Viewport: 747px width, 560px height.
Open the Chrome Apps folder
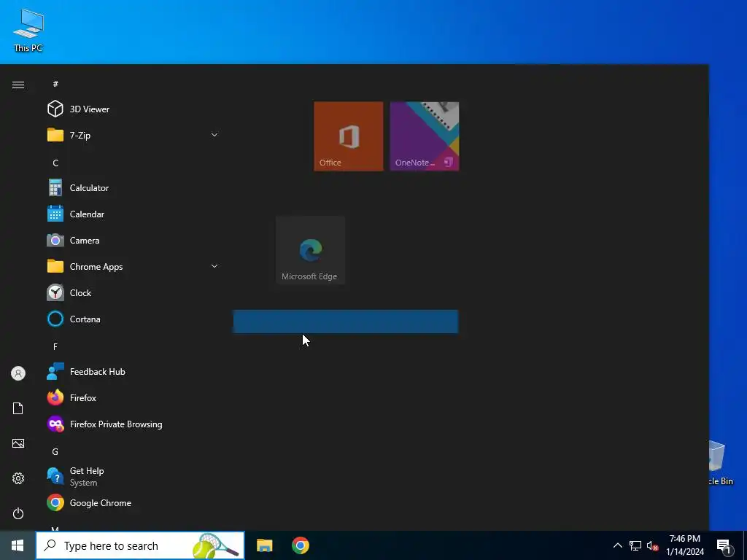(133, 267)
